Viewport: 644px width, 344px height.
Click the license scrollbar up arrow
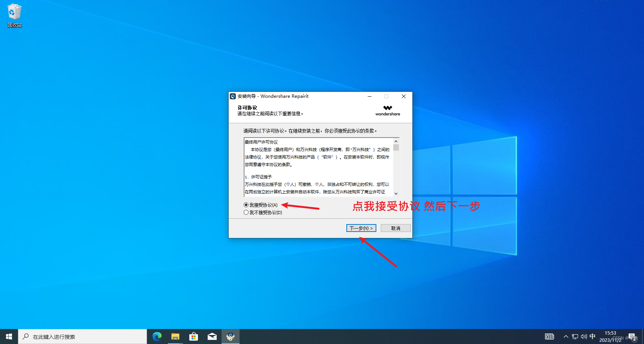396,141
